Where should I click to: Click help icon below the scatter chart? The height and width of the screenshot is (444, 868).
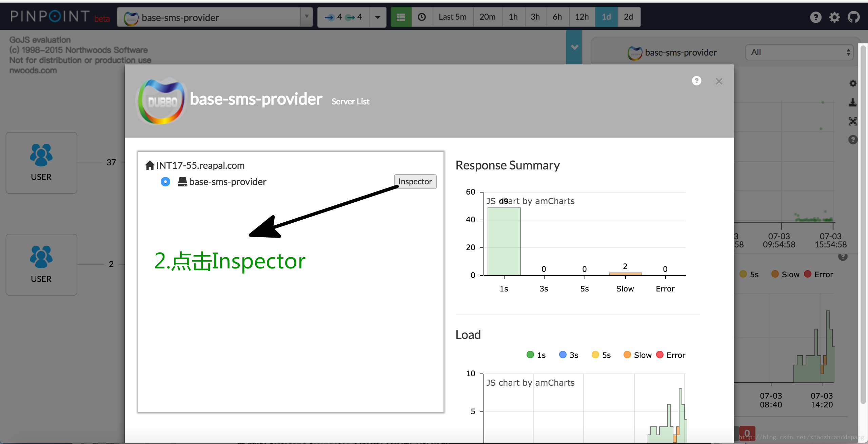[843, 257]
